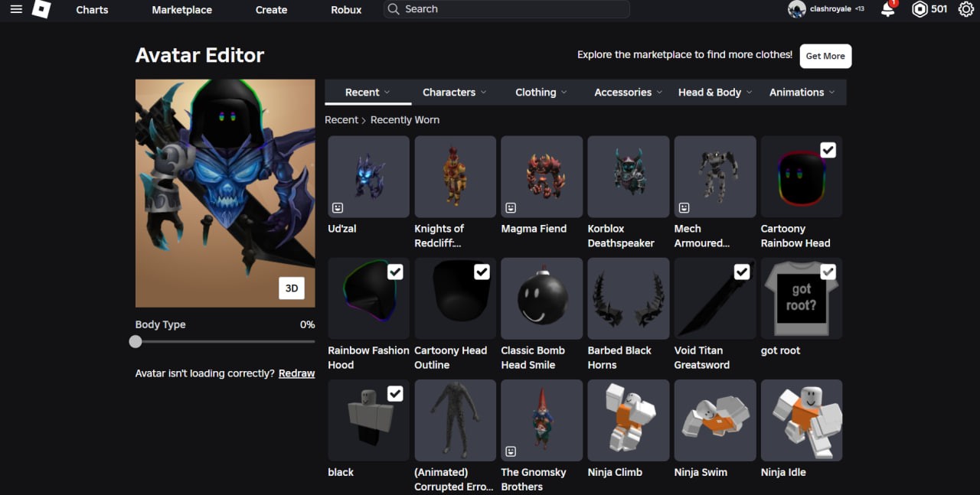980x495 pixels.
Task: Click the Roblox logo icon
Action: pyautogui.click(x=41, y=9)
